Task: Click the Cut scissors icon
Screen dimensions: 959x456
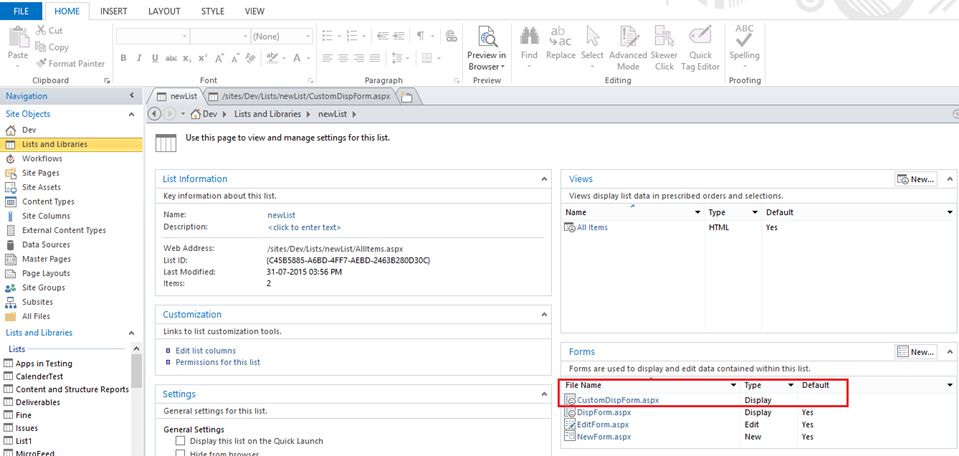Action: [42, 30]
